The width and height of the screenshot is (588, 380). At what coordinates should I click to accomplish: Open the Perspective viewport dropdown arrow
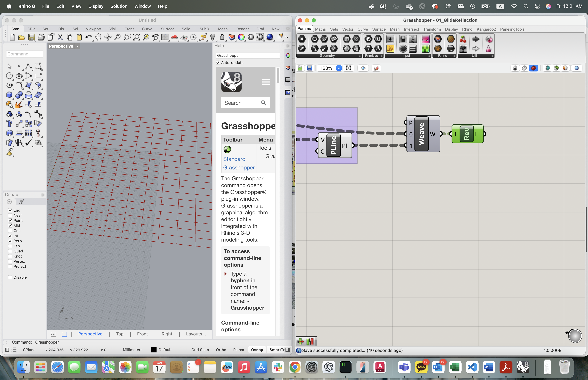[x=77, y=46]
